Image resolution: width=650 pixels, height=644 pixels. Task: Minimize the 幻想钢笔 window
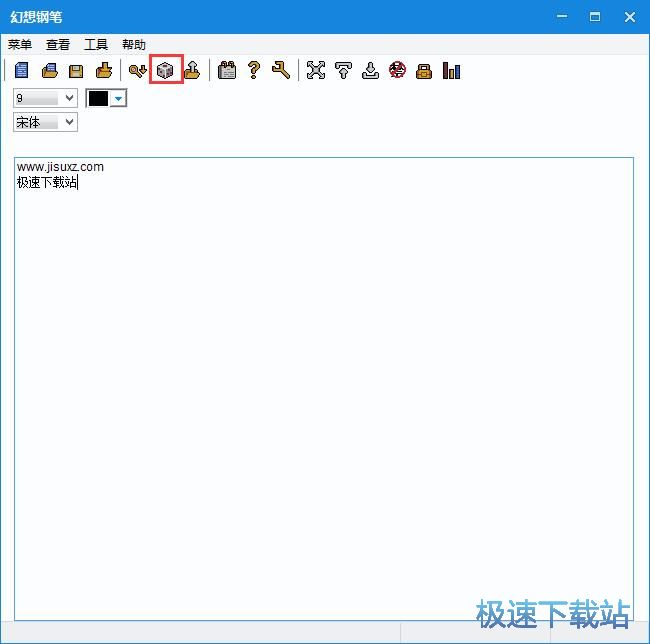tap(562, 17)
